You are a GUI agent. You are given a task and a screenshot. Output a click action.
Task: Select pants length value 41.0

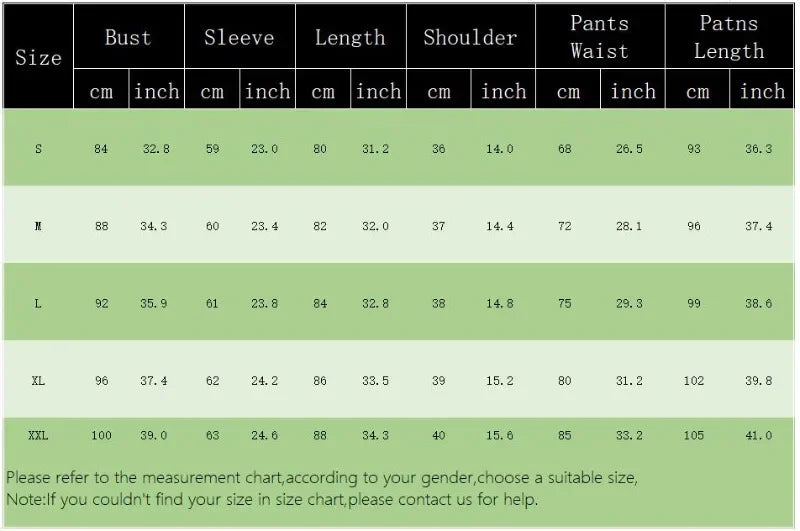(759, 435)
